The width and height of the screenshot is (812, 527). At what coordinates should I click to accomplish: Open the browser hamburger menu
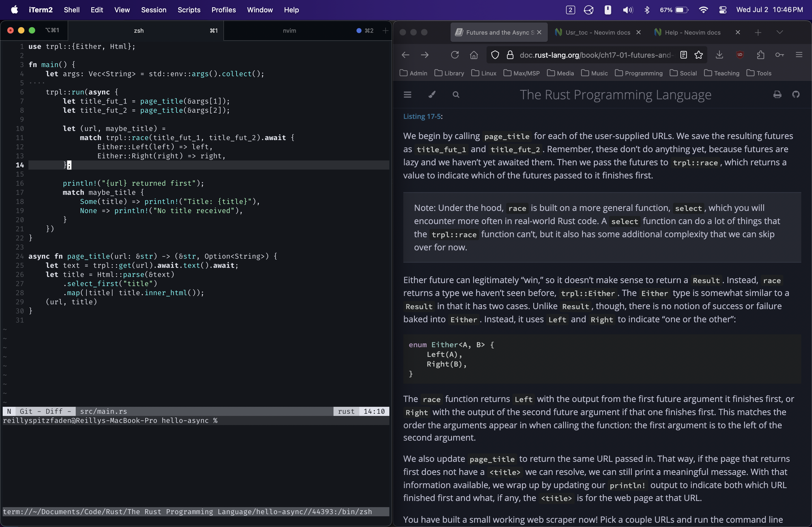[799, 55]
